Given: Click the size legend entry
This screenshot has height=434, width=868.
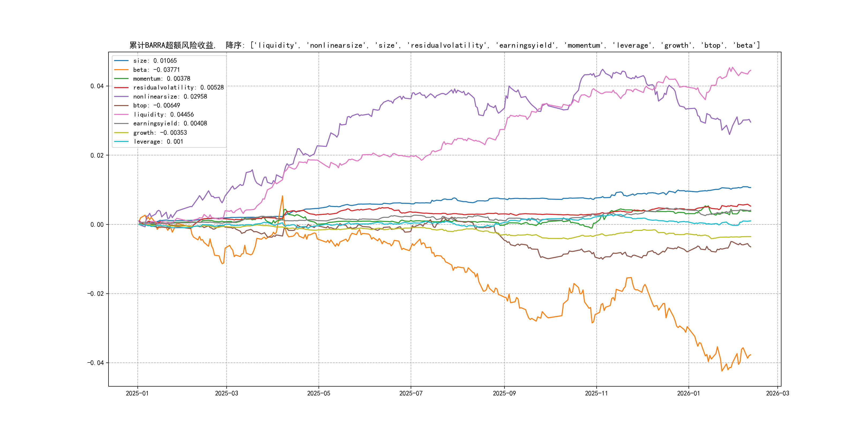Looking at the screenshot, I should 155,61.
